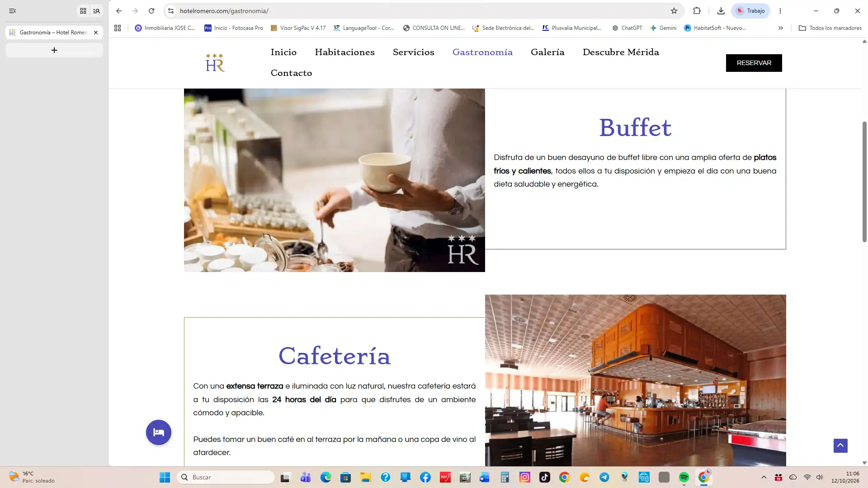Open TikTok from the taskbar
This screenshot has height=488, width=868.
tap(544, 477)
